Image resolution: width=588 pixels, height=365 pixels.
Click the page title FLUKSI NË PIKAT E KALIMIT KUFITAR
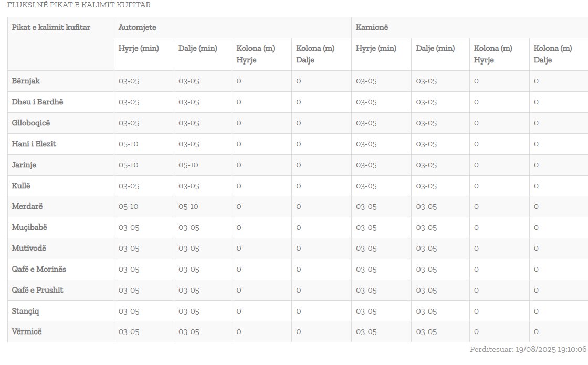79,5
